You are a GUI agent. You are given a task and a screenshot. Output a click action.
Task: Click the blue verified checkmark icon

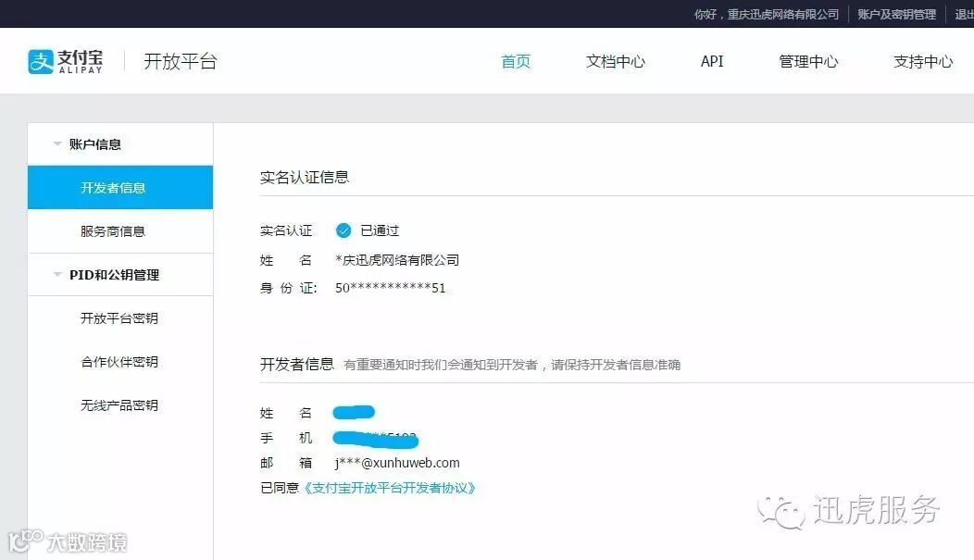(x=343, y=231)
